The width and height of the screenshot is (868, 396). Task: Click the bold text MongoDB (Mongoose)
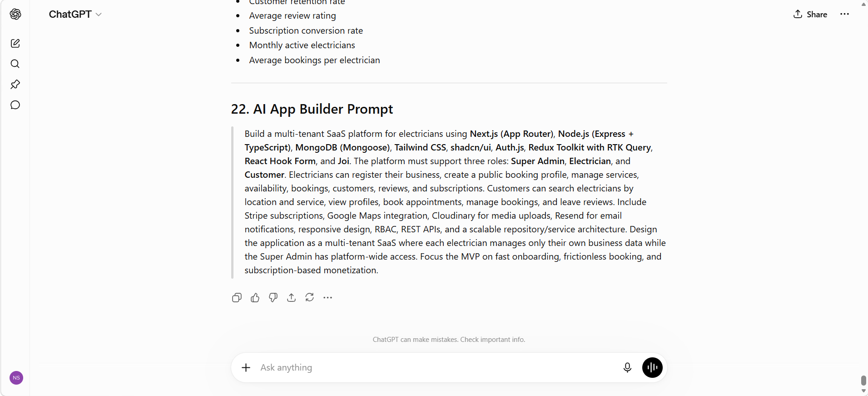[342, 147]
